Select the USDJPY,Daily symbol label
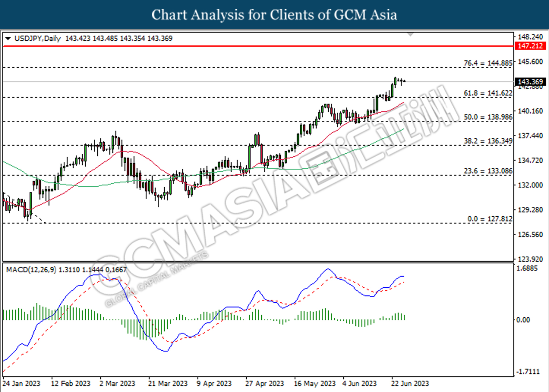549x392 pixels. [x=38, y=38]
